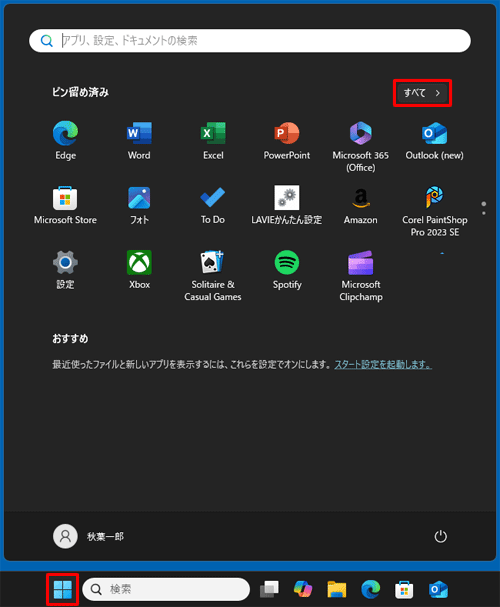Open Task View on the taskbar
The width and height of the screenshot is (500, 607).
(269, 589)
